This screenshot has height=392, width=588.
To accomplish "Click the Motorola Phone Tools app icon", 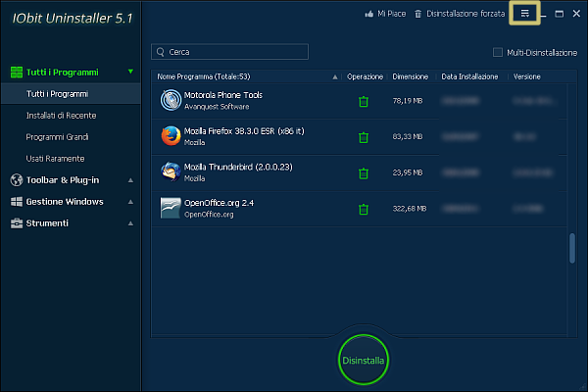I will 171,100.
